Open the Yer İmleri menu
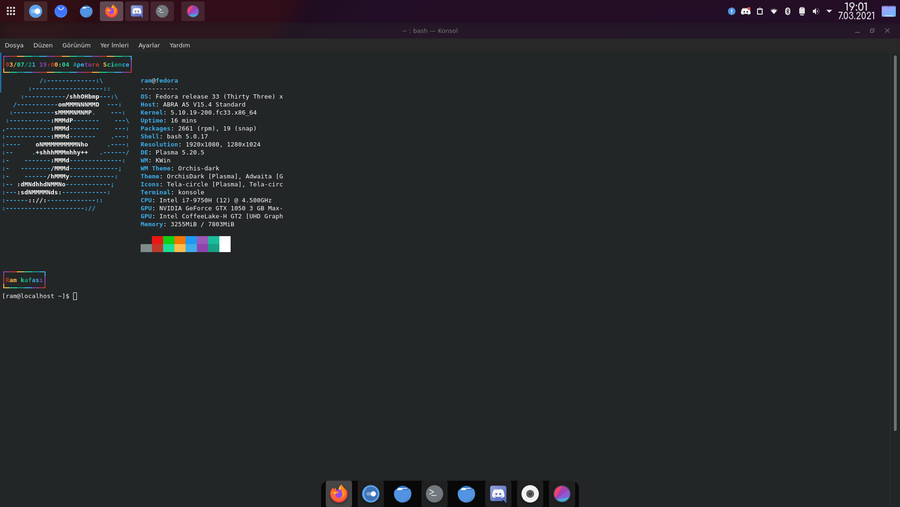Viewport: 900px width, 507px height. click(x=114, y=45)
